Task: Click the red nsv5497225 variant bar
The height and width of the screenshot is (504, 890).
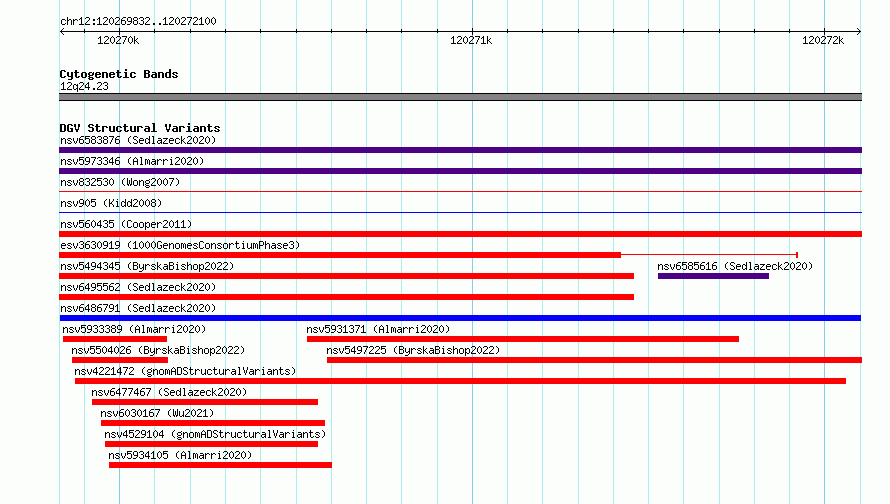Action: pyautogui.click(x=594, y=360)
